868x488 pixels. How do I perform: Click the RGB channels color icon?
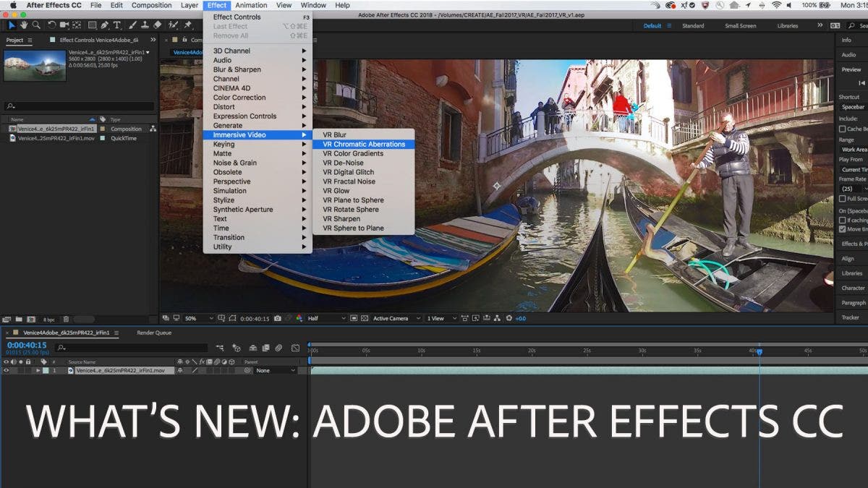pos(299,318)
